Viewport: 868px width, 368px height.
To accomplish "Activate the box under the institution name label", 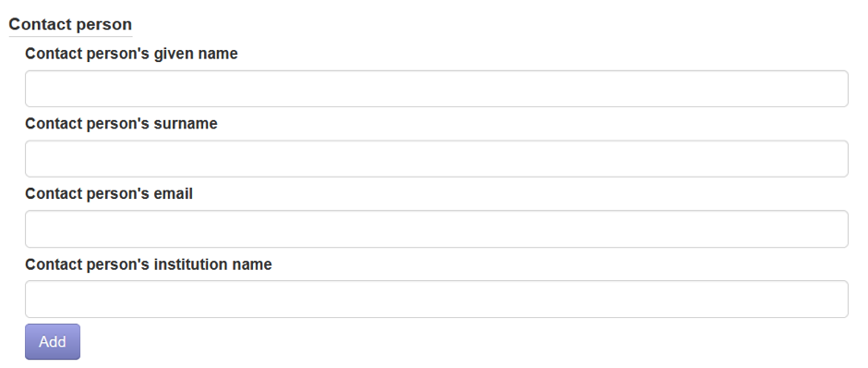I will pyautogui.click(x=436, y=300).
